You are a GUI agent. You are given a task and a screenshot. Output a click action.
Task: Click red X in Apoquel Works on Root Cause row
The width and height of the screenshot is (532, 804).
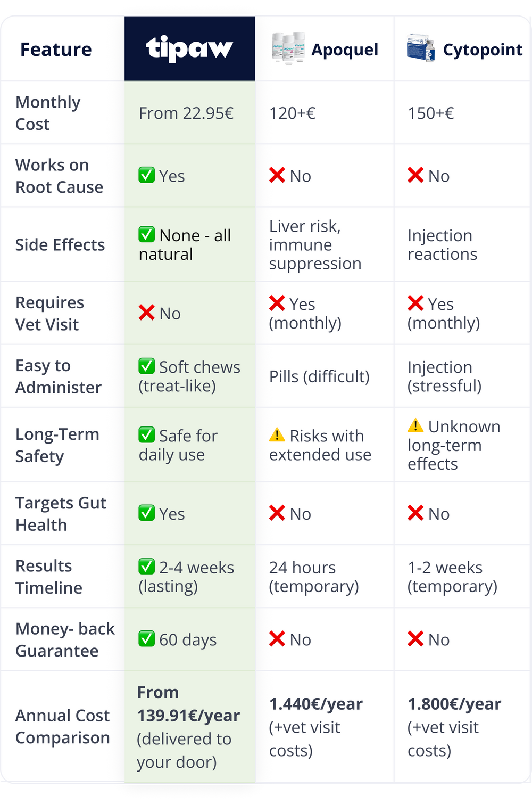click(x=277, y=175)
